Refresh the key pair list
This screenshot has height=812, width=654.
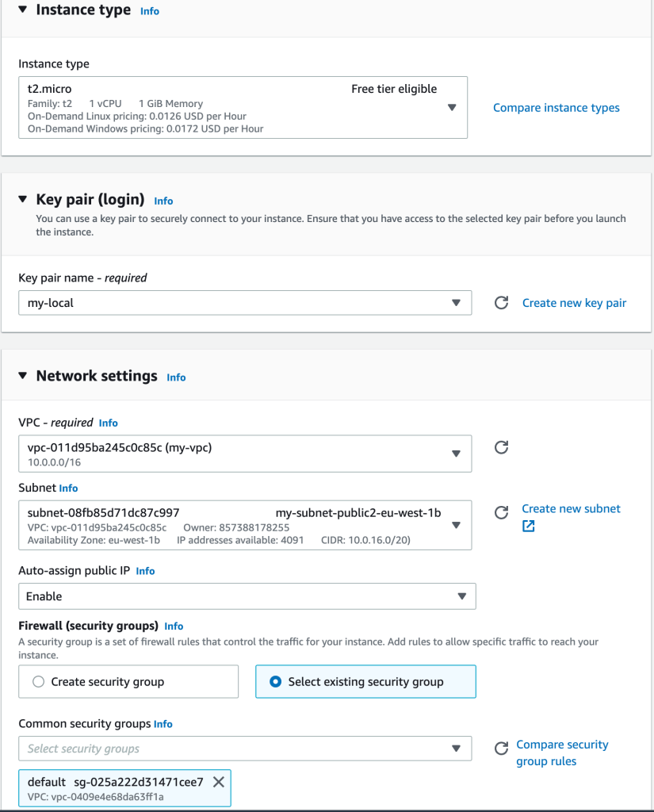501,302
